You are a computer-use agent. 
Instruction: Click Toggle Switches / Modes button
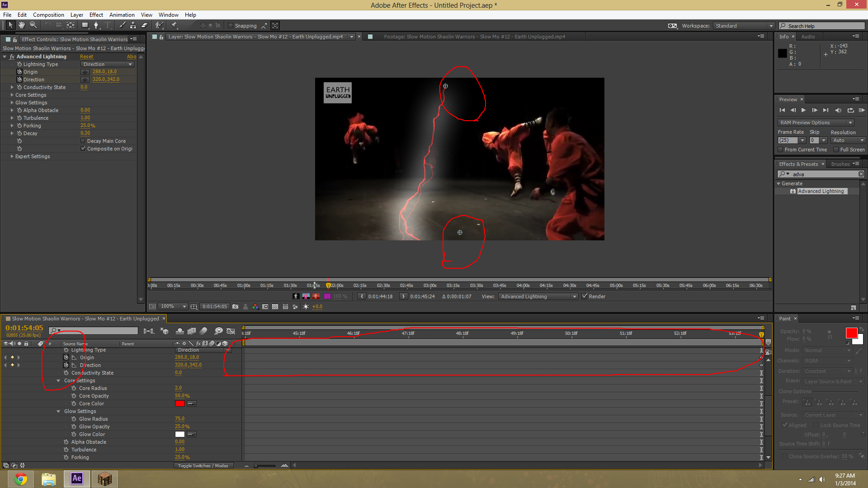(203, 465)
